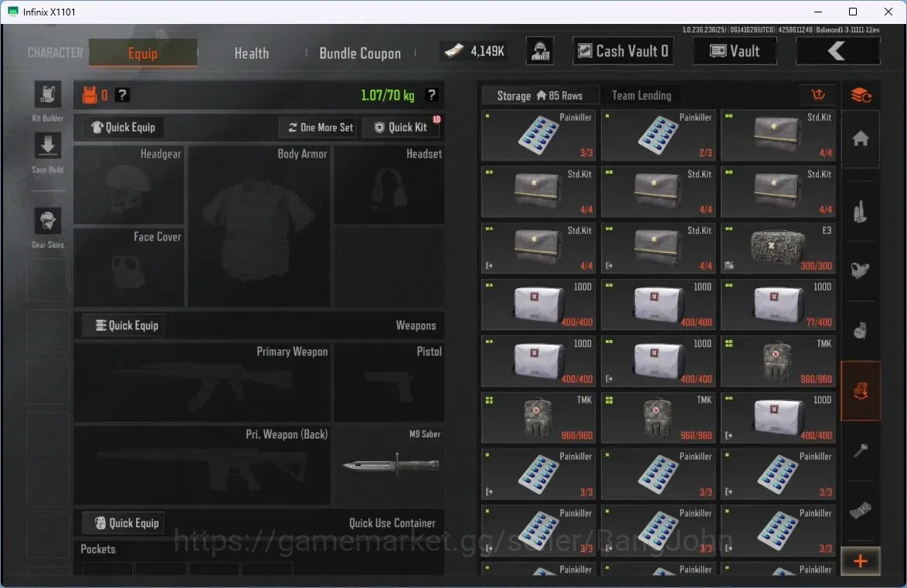Screen dimensions: 907x588
Task: Select the Pistol weapon slot
Action: point(389,382)
